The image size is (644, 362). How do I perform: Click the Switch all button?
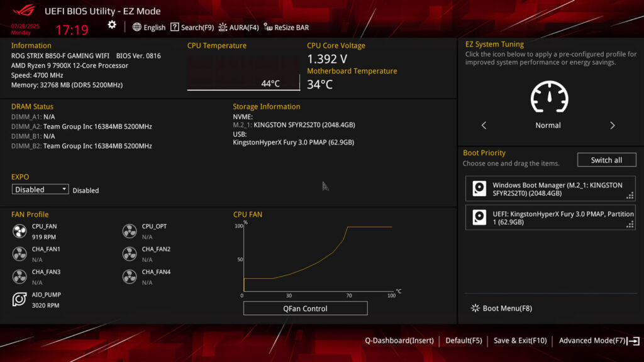[606, 160]
